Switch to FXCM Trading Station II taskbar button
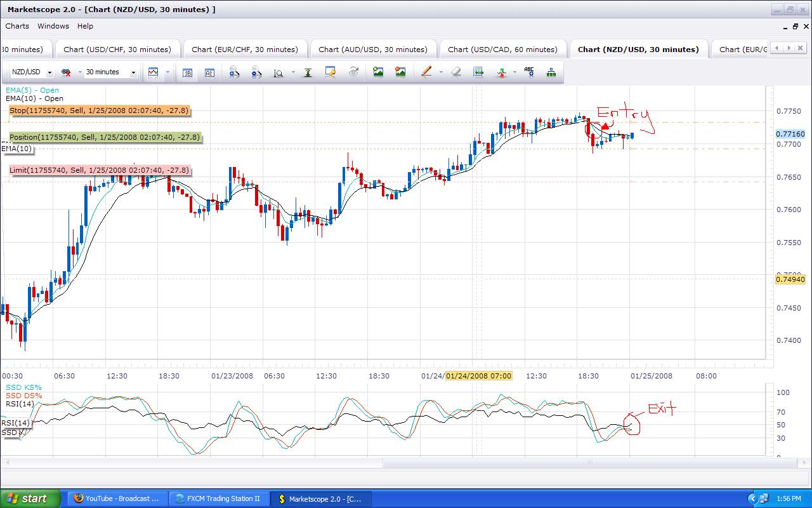Viewport: 812px width, 508px height. [x=219, y=498]
